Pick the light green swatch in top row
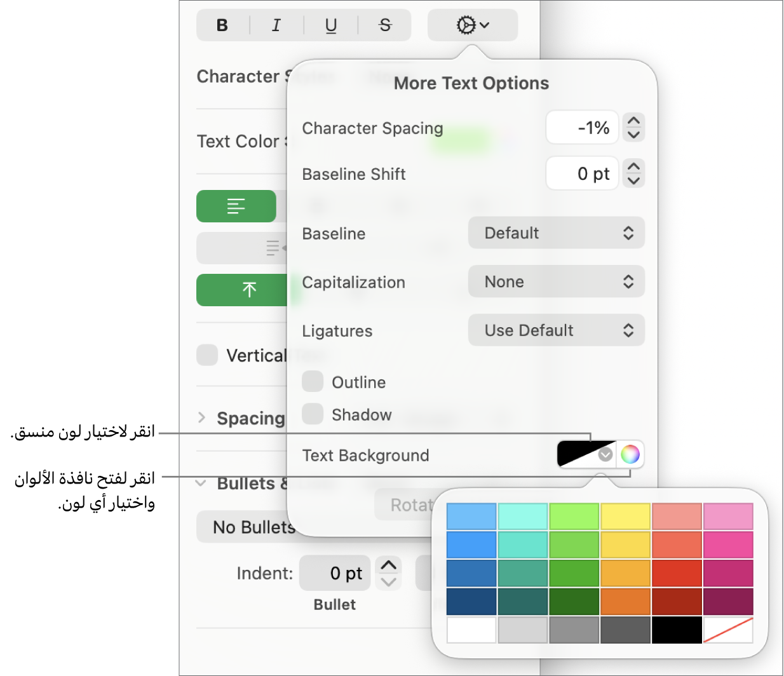Screen dimensions: 784x676 (x=574, y=517)
